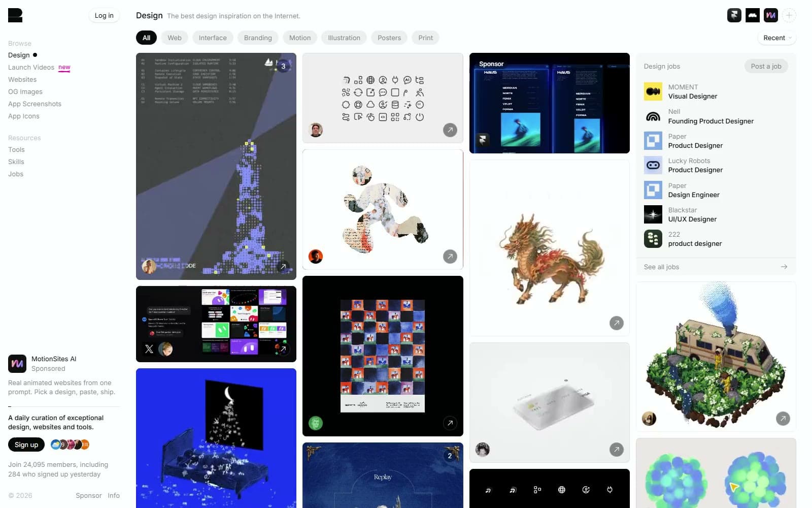Switch to the Branding filter
The image size is (812, 508).
[x=258, y=38]
